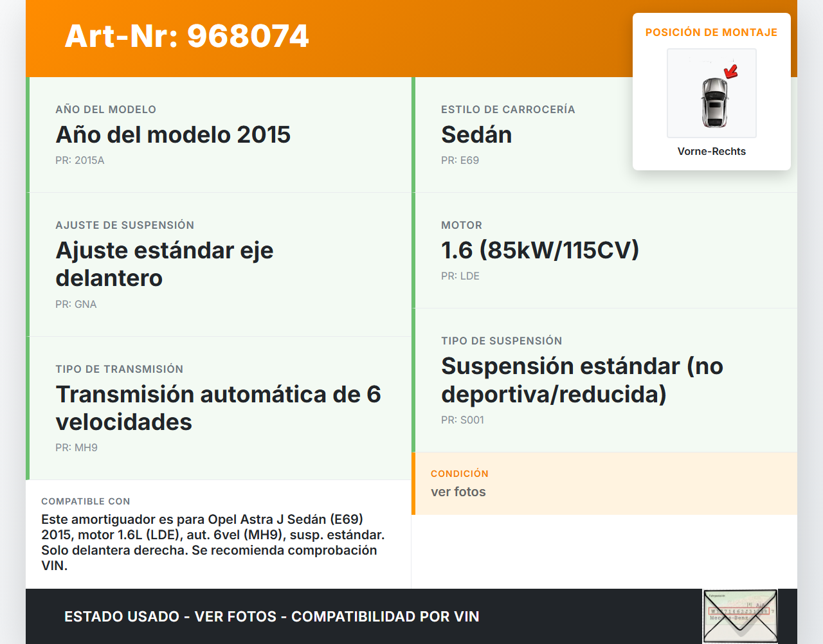
Task: Click the car mounting position image
Action: (x=712, y=93)
